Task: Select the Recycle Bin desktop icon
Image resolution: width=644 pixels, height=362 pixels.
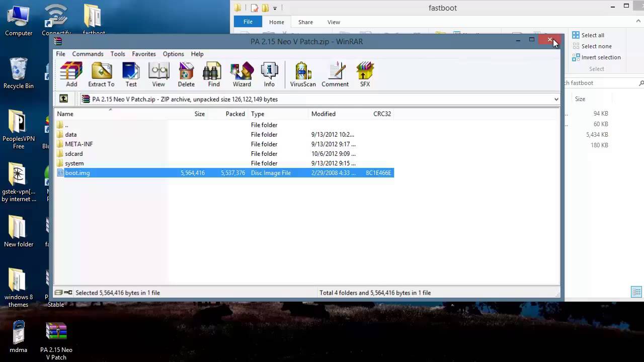Action: click(x=19, y=73)
